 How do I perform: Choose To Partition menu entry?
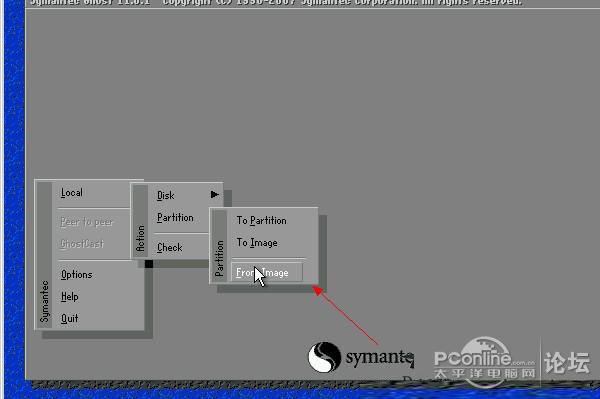[x=261, y=221]
